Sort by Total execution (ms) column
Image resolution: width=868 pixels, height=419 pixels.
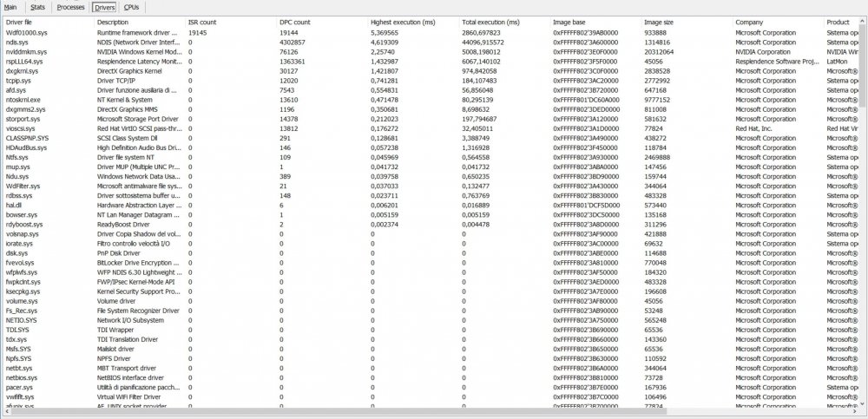[505, 23]
